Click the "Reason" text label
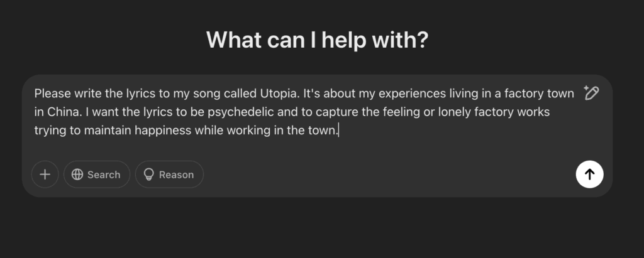Viewport: 644px width, 258px height. pyautogui.click(x=176, y=175)
